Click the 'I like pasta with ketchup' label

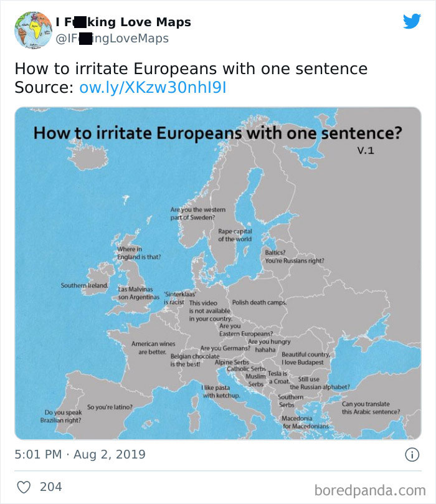221,391
